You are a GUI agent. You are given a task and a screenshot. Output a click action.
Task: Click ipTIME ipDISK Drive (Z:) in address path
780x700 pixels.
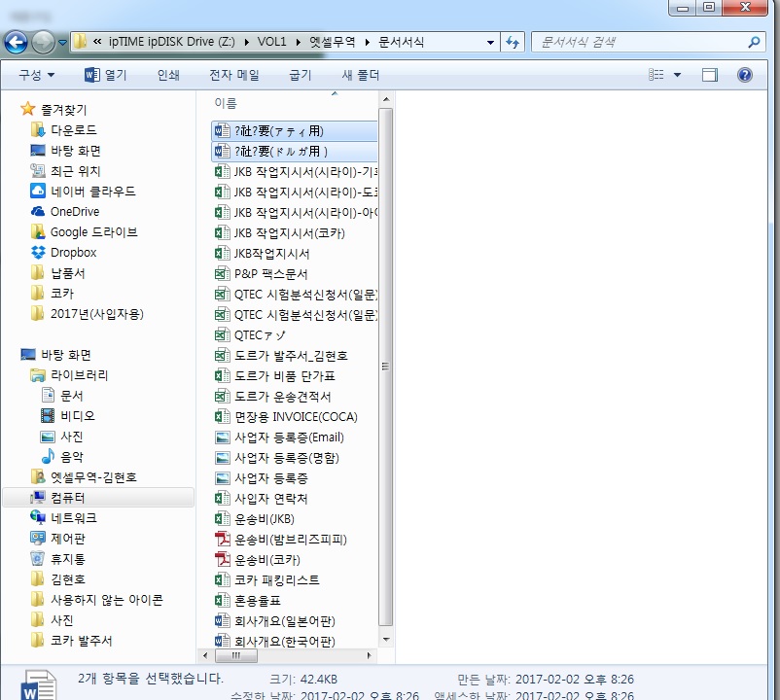[x=171, y=42]
